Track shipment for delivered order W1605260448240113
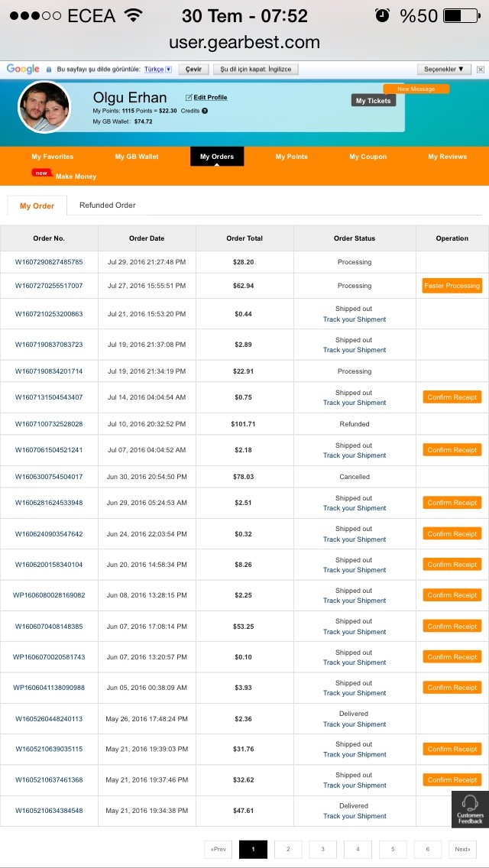 pyautogui.click(x=355, y=724)
